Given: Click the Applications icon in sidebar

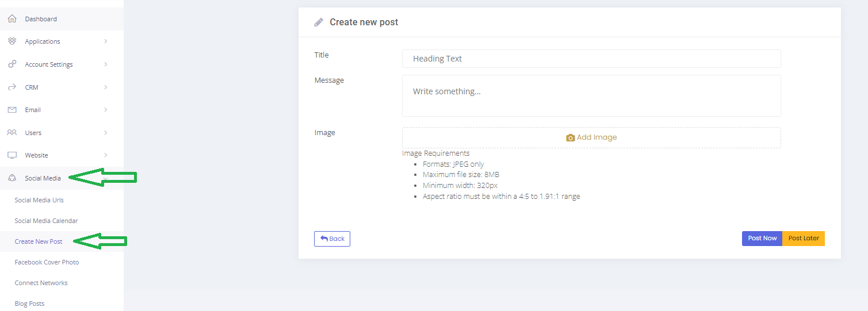Looking at the screenshot, I should click(12, 41).
